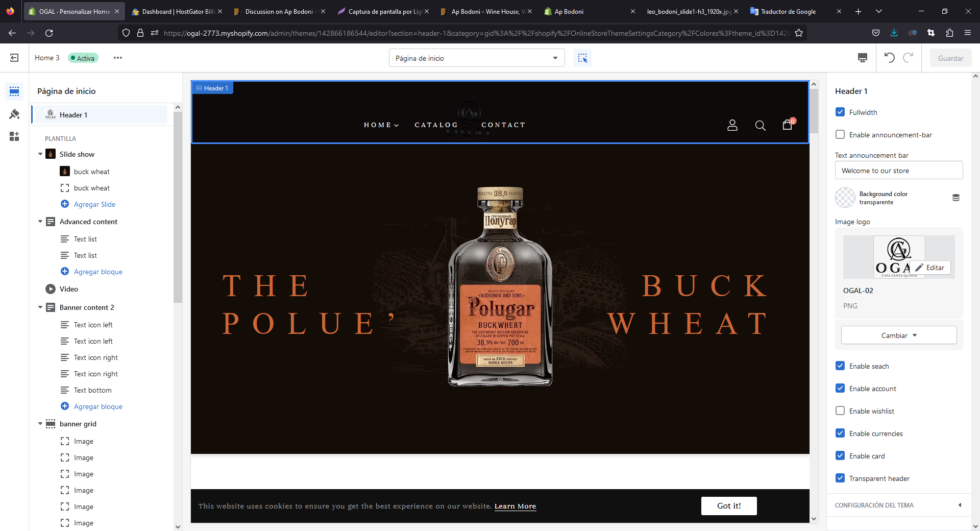Save to Pocket icon in toolbar
Image resolution: width=980 pixels, height=531 pixels.
click(876, 33)
